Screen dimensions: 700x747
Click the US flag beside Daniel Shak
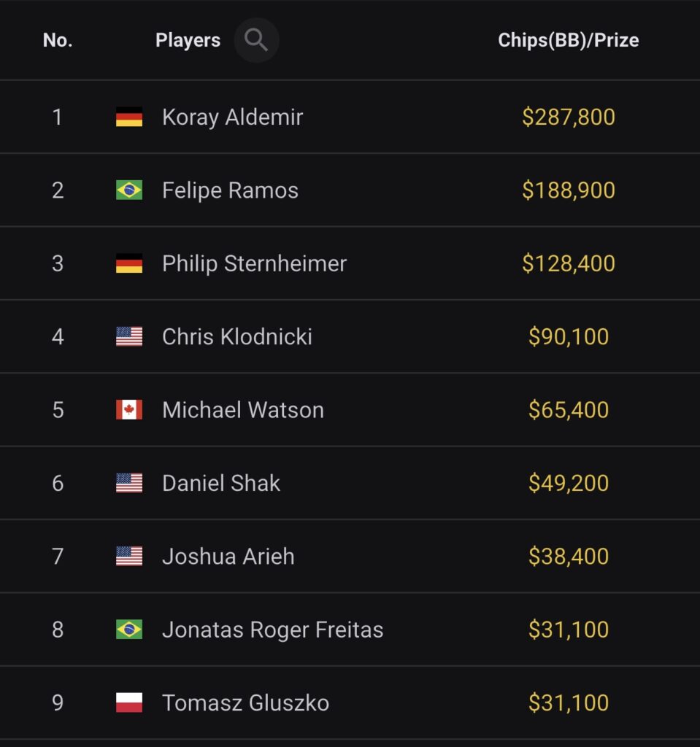[129, 483]
